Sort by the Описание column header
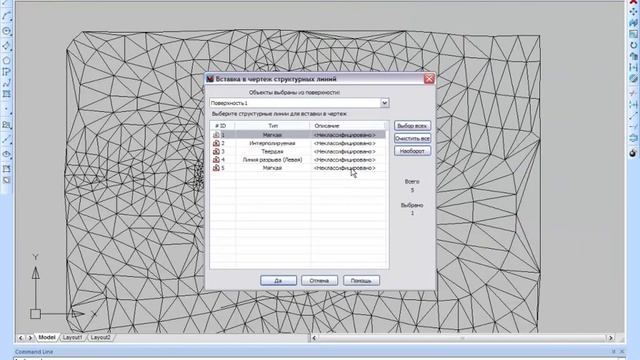 [x=347, y=126]
